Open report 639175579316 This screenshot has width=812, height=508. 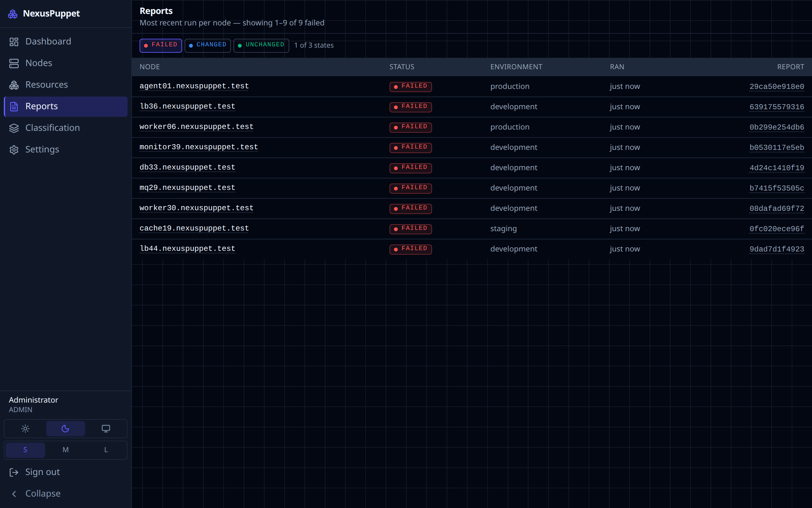tap(777, 107)
